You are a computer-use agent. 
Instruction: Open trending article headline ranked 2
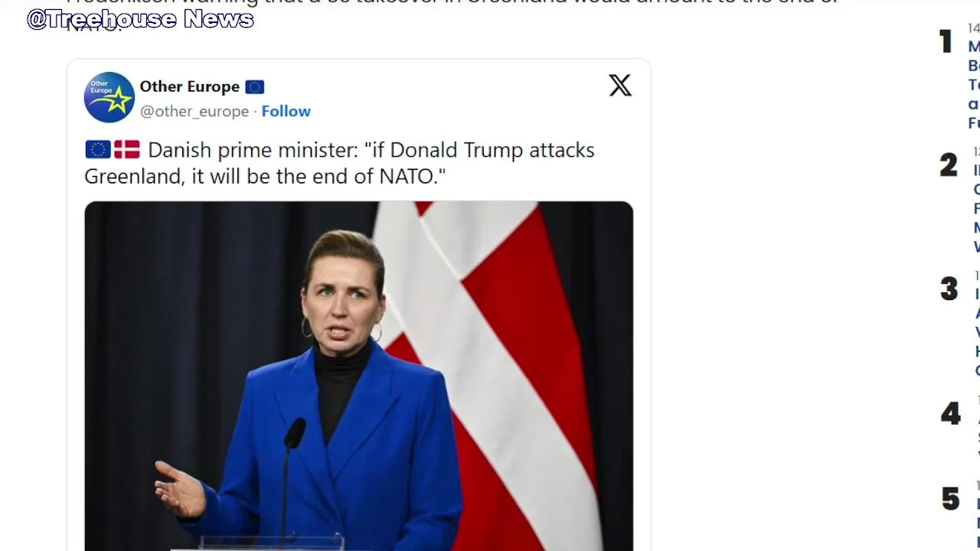click(976, 208)
